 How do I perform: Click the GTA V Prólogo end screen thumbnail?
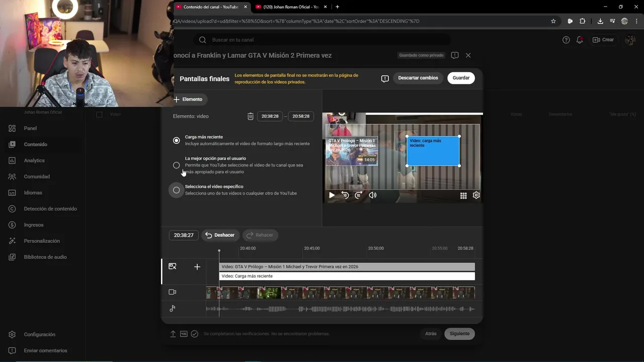point(352,151)
